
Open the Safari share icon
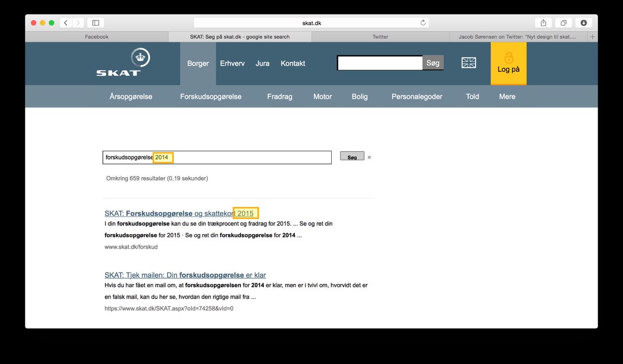(x=544, y=23)
